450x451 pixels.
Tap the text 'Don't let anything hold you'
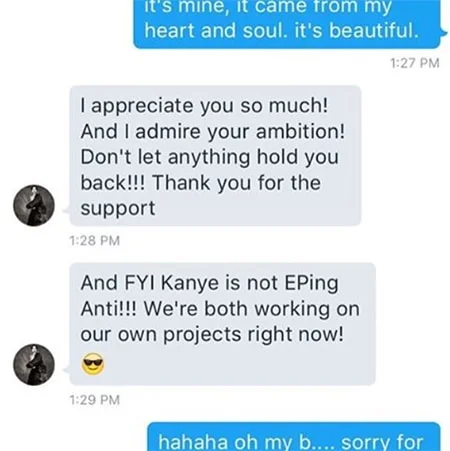click(x=210, y=157)
